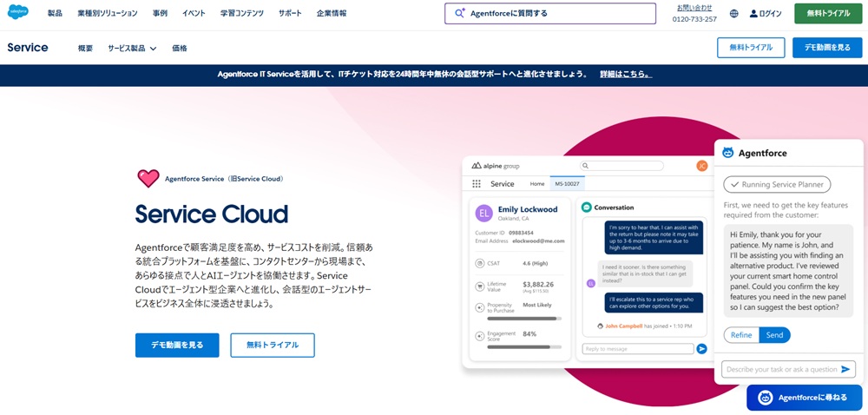
Task: Click the Engagement Score progress bar
Action: [x=523, y=347]
